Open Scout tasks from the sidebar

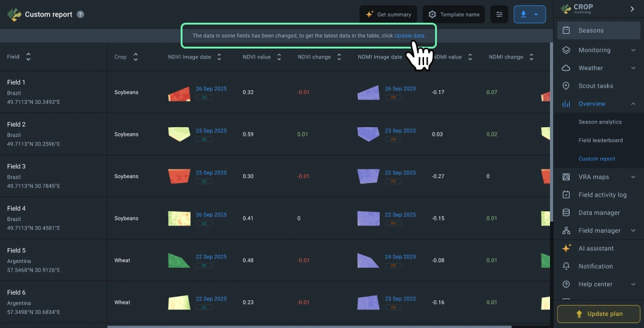point(595,86)
